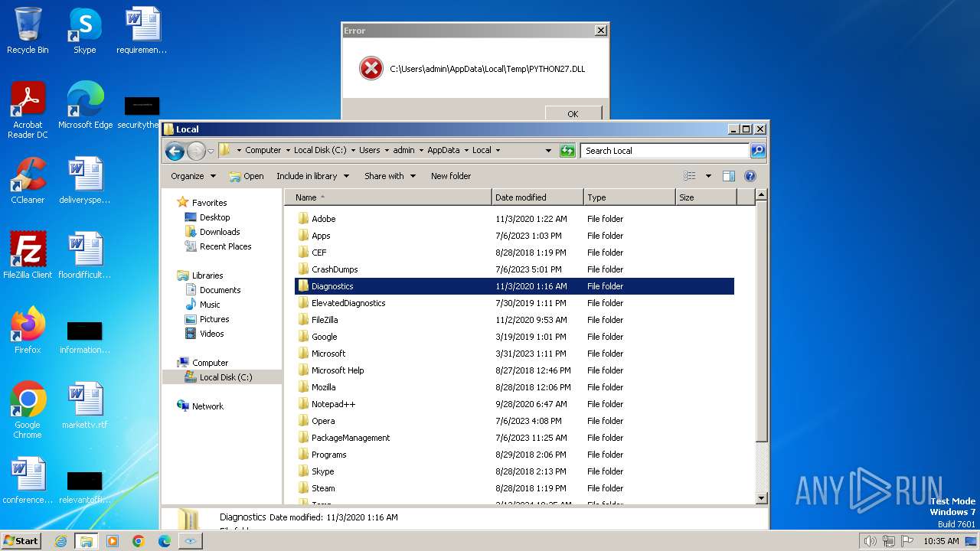
Task: Click OK in the Error dialog
Action: (x=573, y=113)
